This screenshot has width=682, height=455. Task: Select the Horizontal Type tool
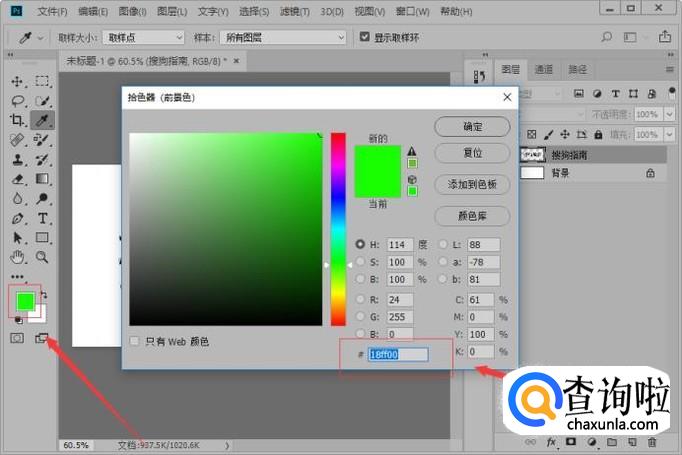click(42, 218)
